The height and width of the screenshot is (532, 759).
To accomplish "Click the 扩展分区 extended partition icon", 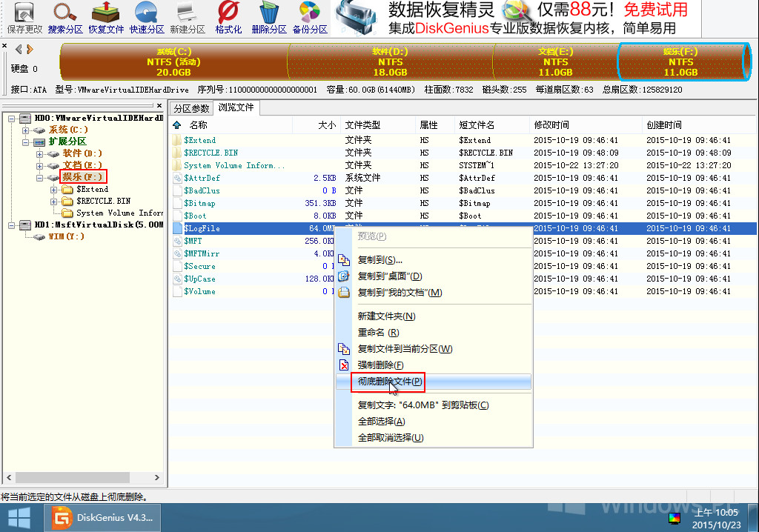I will click(39, 142).
